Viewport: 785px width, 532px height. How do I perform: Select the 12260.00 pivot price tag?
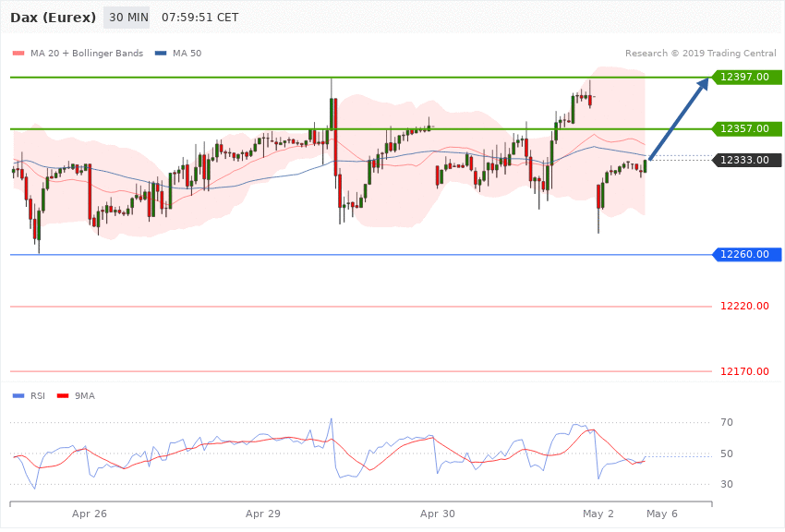(747, 254)
